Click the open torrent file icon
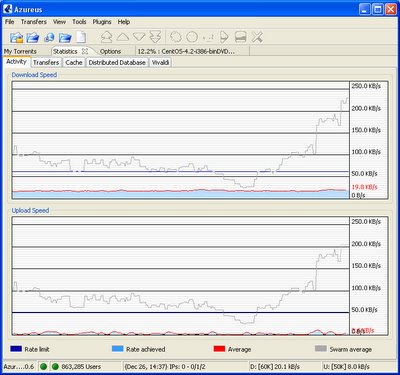 click(x=16, y=37)
